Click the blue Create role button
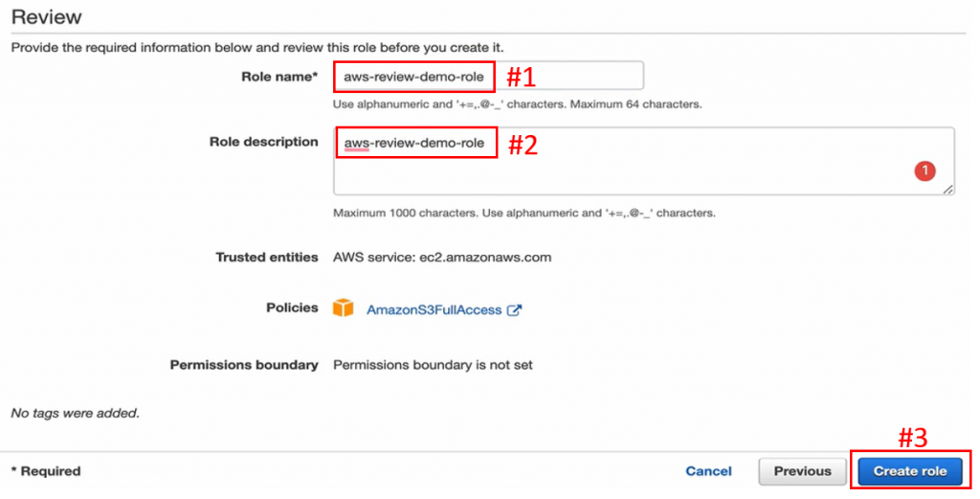This screenshot has width=980, height=499. [x=909, y=471]
